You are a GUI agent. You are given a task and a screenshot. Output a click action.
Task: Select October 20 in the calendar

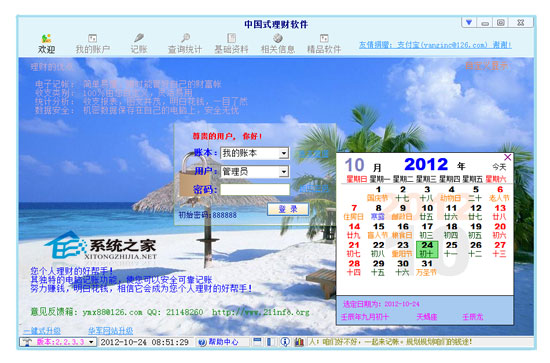(x=500, y=231)
